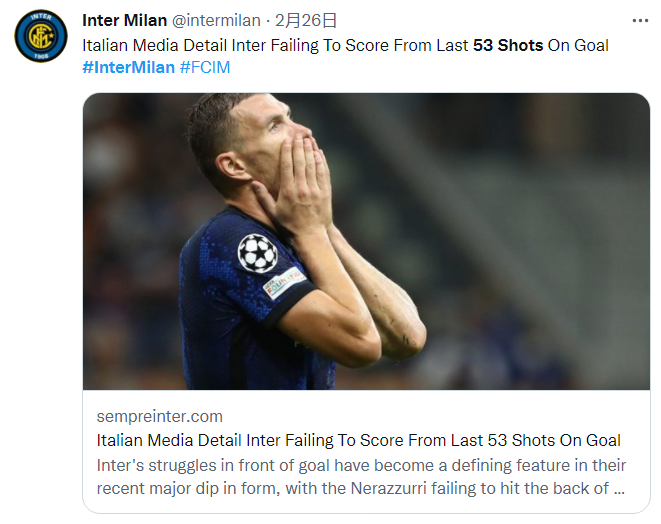
Task: Click the blurred stadium background in photo
Action: pyautogui.click(x=530, y=200)
